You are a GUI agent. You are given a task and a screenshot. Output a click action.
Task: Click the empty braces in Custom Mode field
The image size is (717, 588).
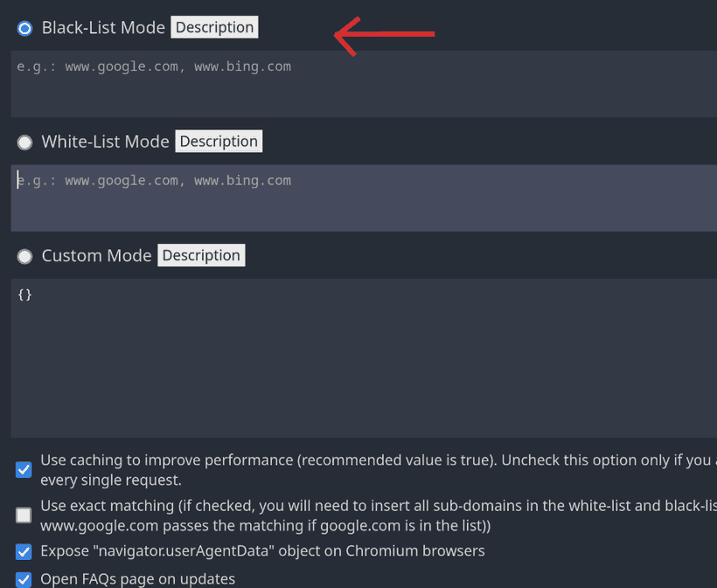click(25, 294)
